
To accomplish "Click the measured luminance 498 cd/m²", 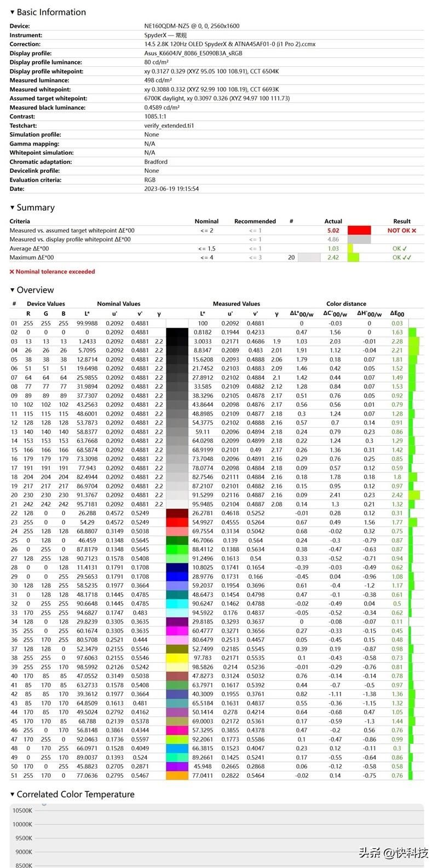I will [x=157, y=80].
